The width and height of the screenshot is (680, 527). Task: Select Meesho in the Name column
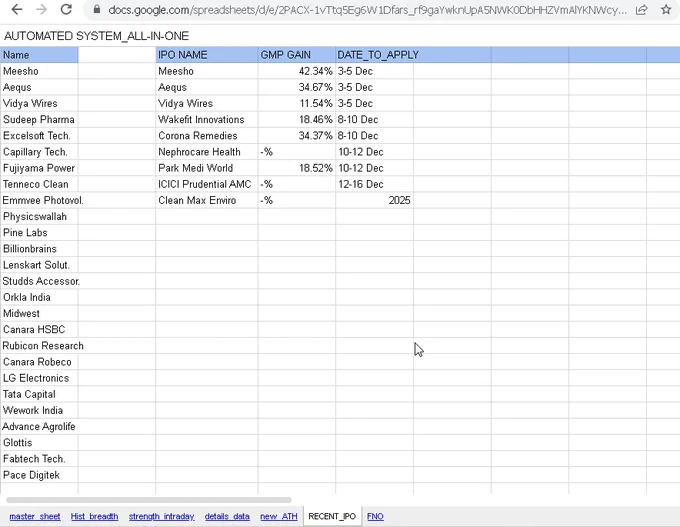pos(39,71)
